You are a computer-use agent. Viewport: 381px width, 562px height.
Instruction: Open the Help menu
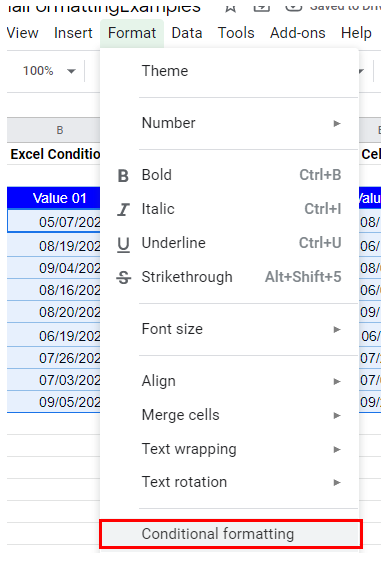click(x=356, y=33)
